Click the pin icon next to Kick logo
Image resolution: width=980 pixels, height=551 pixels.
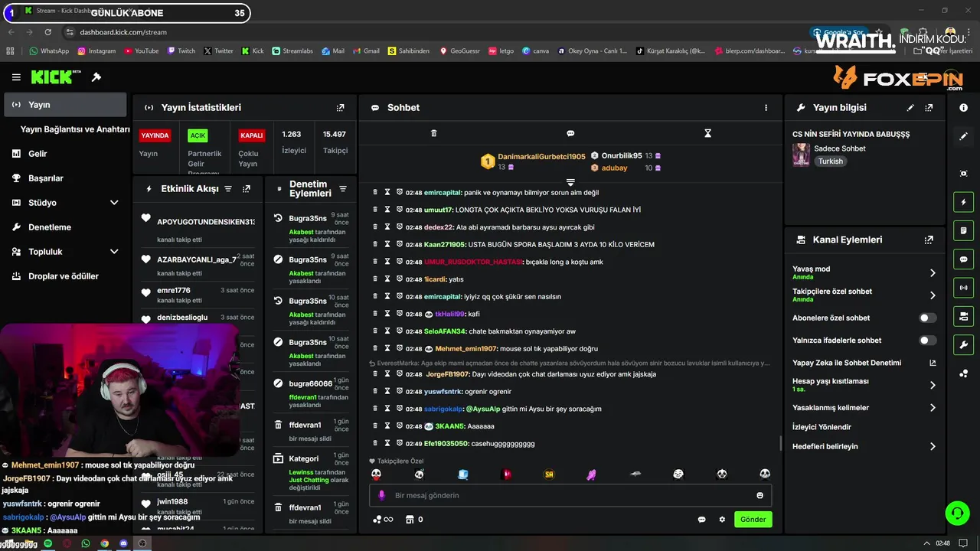[x=96, y=77]
